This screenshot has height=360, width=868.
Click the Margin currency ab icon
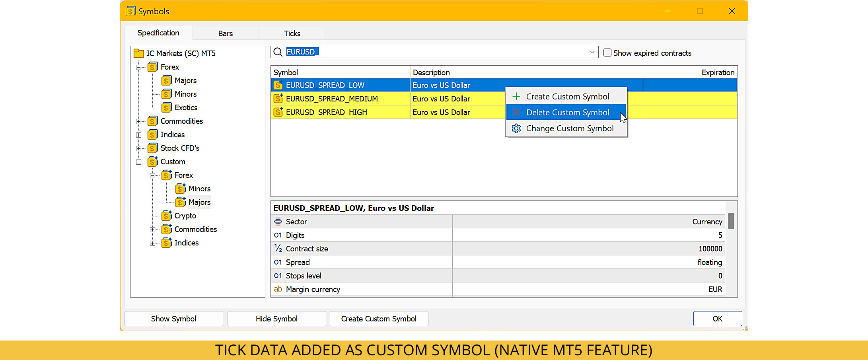pos(278,289)
